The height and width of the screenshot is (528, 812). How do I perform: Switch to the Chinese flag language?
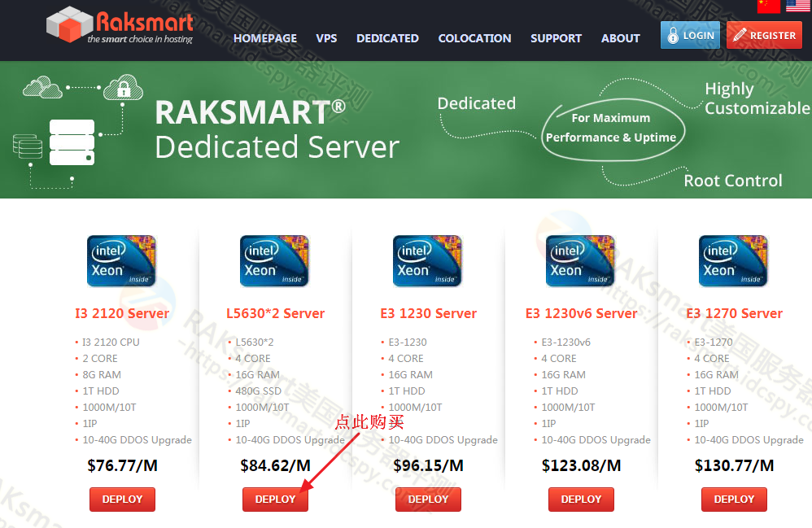pyautogui.click(x=769, y=5)
